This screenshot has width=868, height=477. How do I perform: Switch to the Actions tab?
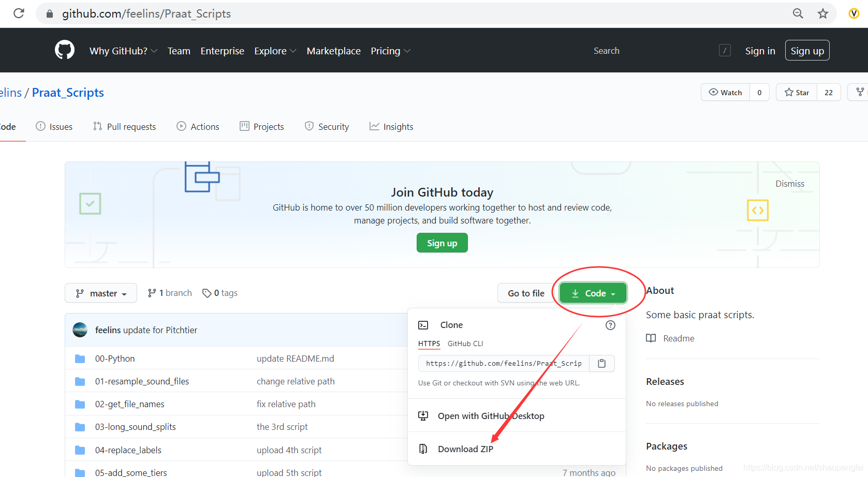click(198, 127)
